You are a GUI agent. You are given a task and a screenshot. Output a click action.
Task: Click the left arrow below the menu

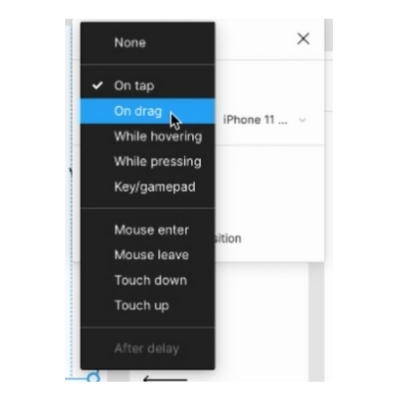(x=165, y=379)
